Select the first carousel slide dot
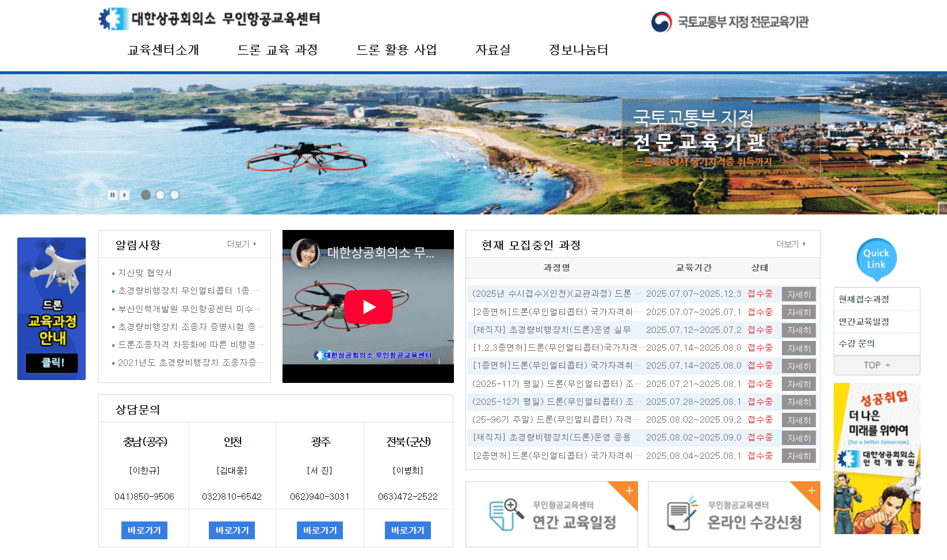Viewport: 947px width, 560px height. (146, 195)
